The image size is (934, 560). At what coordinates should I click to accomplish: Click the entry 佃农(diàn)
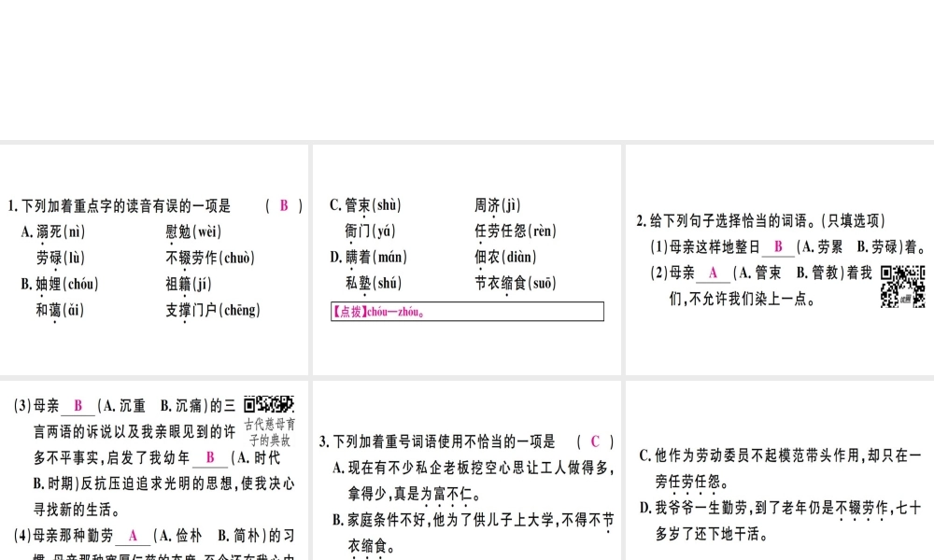(505, 257)
